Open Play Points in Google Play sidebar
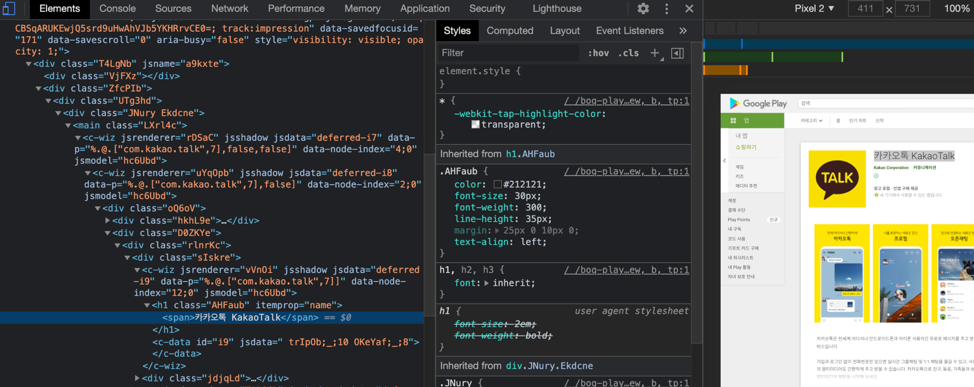The image size is (974, 387). [x=739, y=219]
